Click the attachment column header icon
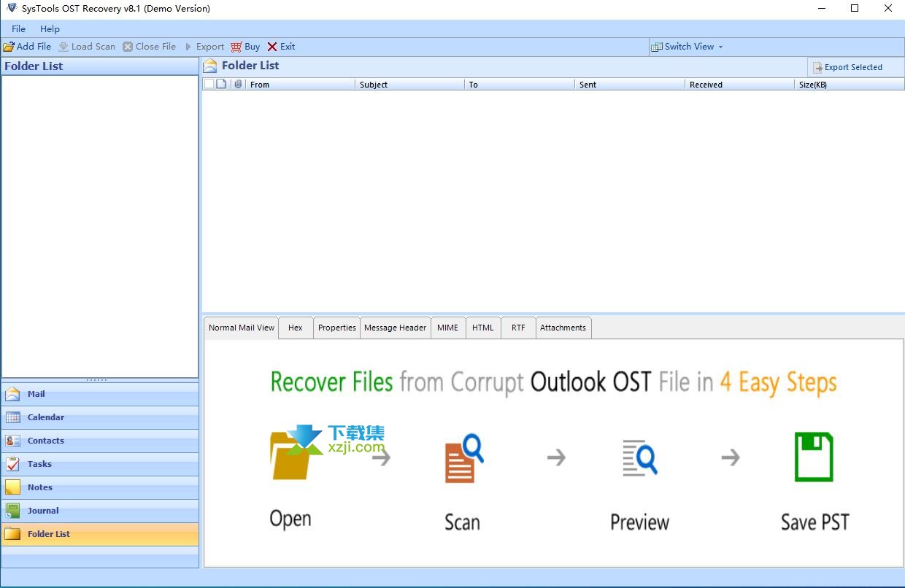This screenshot has height=588, width=905. click(x=238, y=84)
